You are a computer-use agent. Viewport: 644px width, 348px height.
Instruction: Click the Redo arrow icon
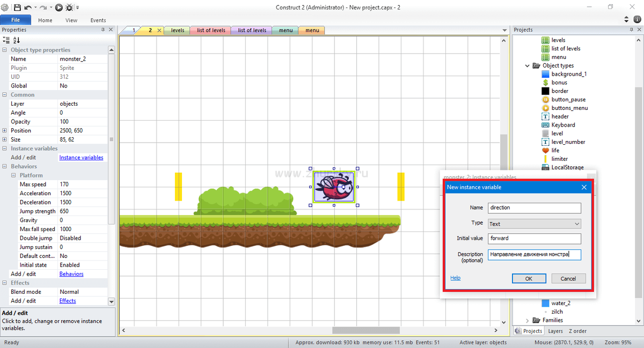tap(43, 8)
